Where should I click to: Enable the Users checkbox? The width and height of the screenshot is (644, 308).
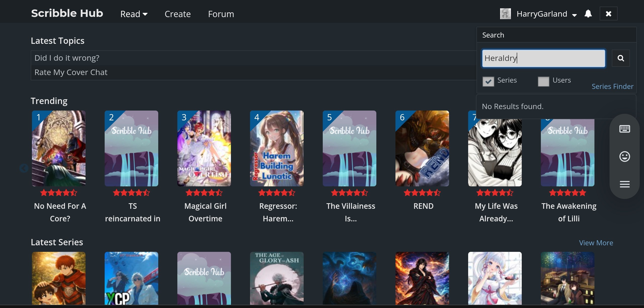point(543,81)
